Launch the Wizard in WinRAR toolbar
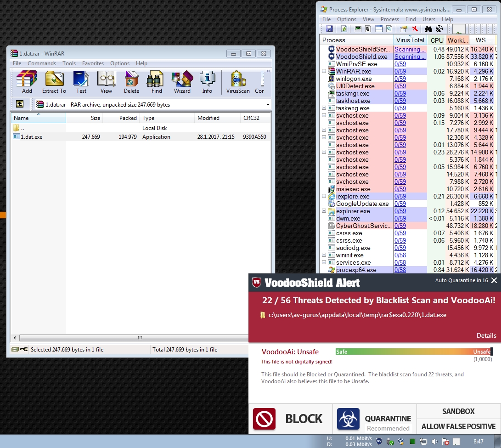This screenshot has height=448, width=501. click(x=182, y=82)
